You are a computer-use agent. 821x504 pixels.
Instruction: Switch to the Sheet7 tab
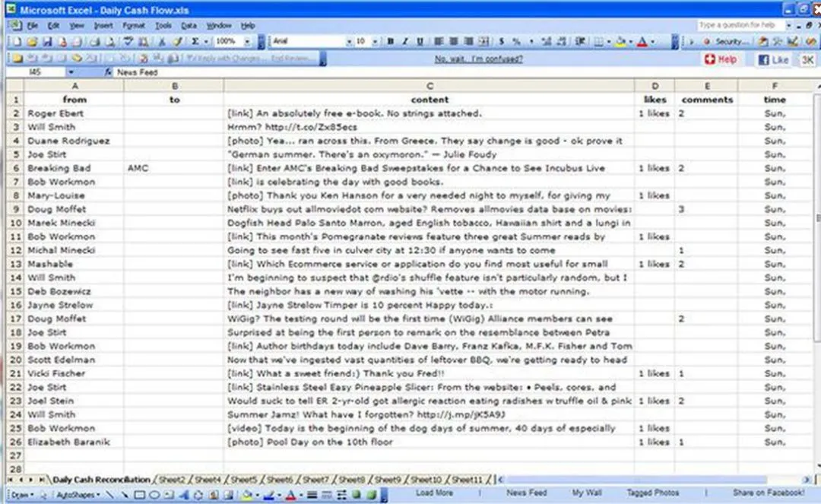tap(315, 480)
